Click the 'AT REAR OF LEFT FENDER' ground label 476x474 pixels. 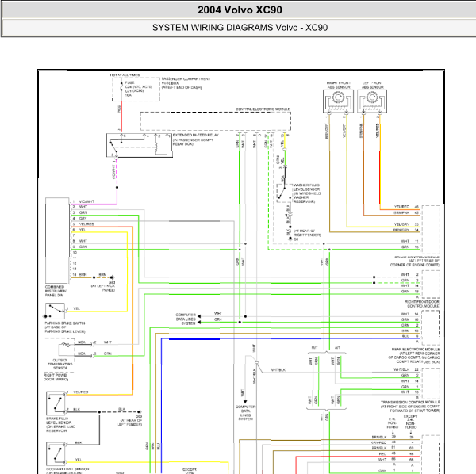coord(130,422)
